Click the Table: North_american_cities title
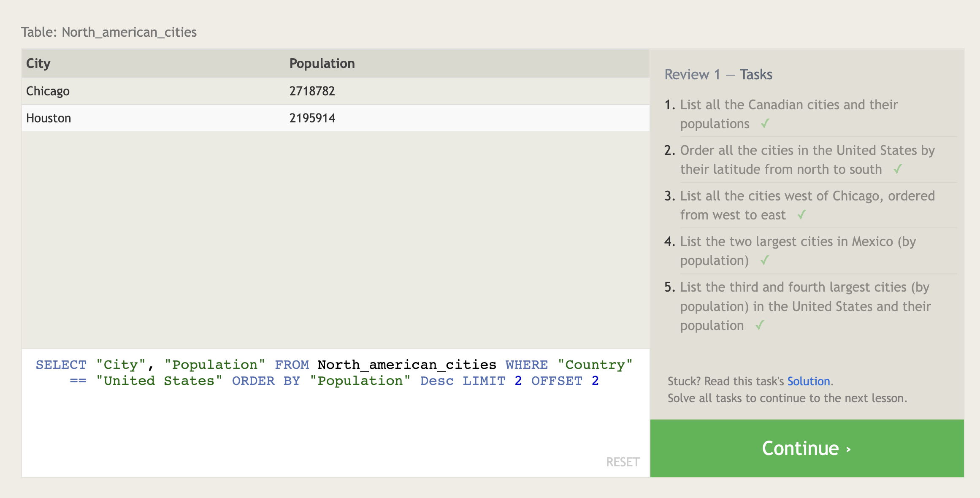 [109, 32]
